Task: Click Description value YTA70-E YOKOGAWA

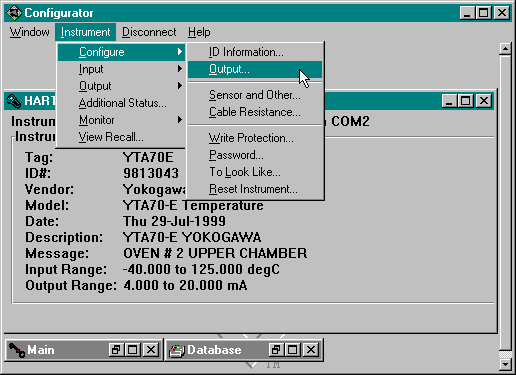Action: pos(192,237)
